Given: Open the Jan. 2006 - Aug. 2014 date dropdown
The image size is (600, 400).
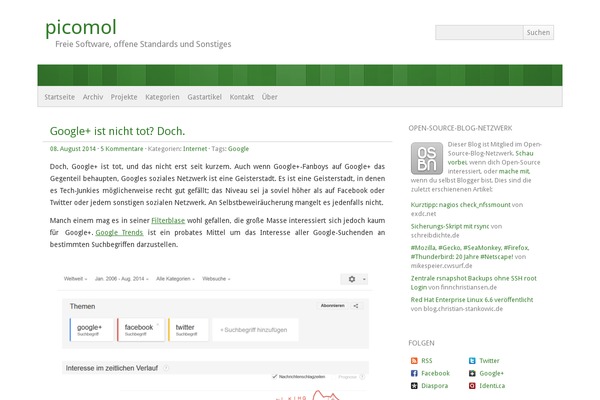Looking at the screenshot, I should [x=122, y=279].
